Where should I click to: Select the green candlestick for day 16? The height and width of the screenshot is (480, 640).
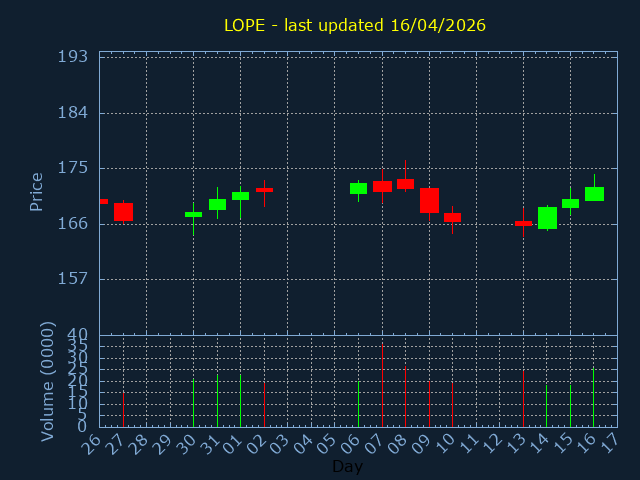point(594,194)
